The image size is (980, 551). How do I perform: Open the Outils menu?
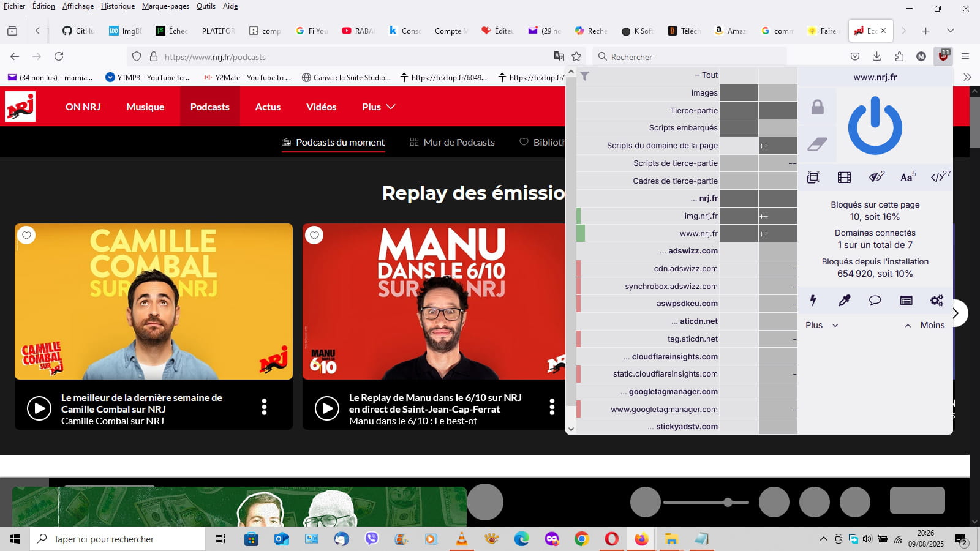tap(206, 6)
